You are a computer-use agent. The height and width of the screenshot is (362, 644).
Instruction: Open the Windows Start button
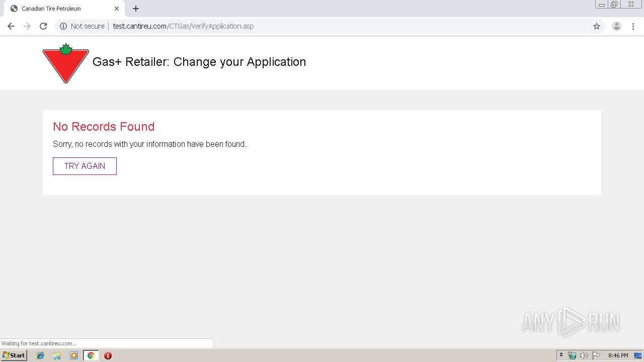point(14,355)
